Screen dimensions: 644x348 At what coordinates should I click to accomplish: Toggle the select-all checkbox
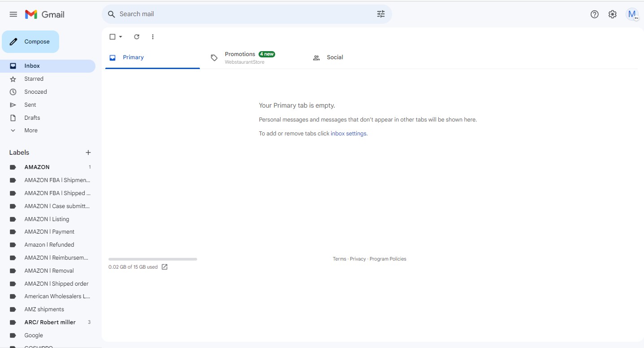point(112,37)
